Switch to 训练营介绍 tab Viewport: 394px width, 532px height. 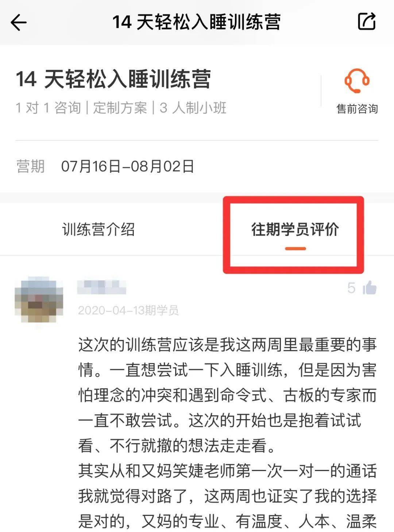point(98,230)
